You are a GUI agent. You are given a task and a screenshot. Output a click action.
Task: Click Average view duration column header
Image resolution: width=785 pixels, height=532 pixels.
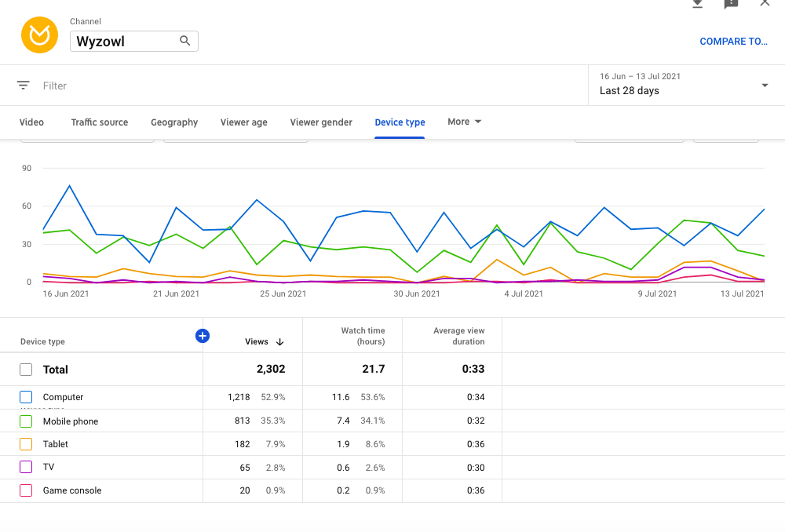click(x=459, y=337)
